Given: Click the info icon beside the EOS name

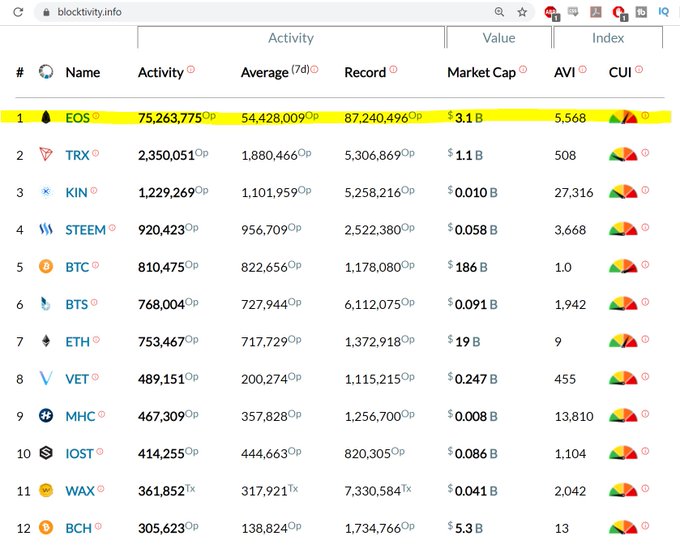Looking at the screenshot, I should click(96, 115).
